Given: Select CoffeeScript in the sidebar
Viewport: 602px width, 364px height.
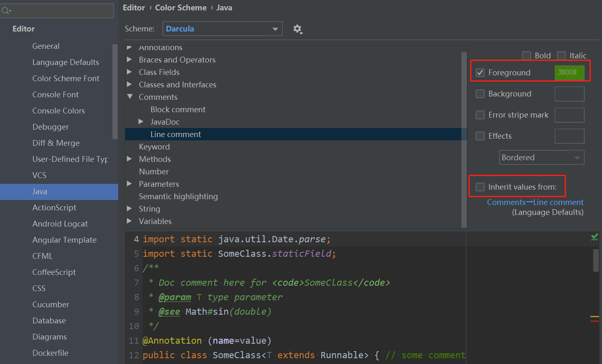Looking at the screenshot, I should click(54, 272).
